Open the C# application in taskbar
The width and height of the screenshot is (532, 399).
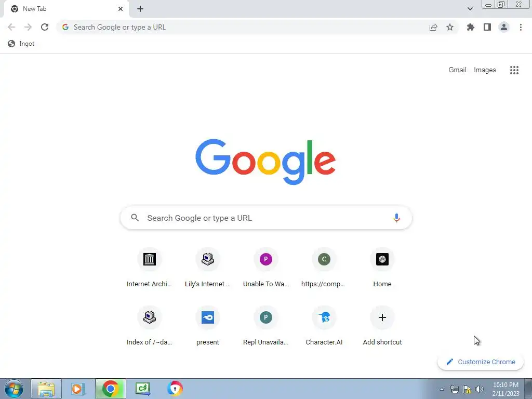tap(143, 389)
